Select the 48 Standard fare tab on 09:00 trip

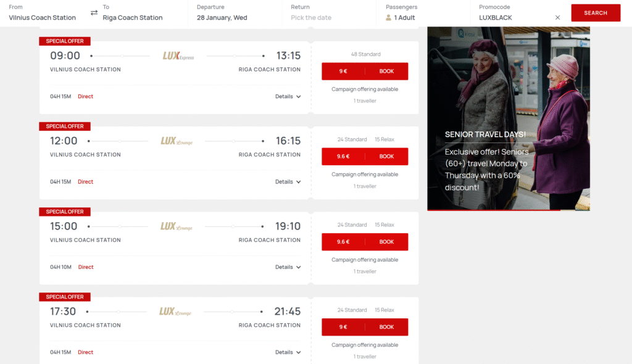pyautogui.click(x=367, y=54)
